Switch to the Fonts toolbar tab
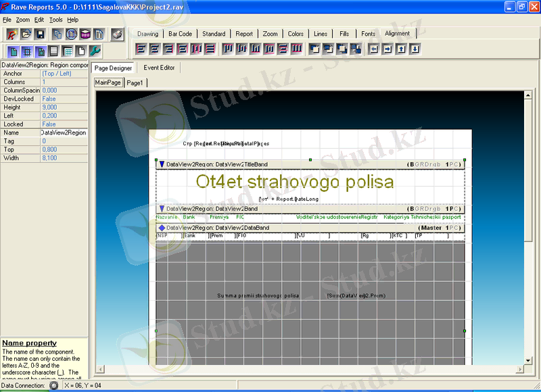Screen dimensions: 541x392 (368, 34)
